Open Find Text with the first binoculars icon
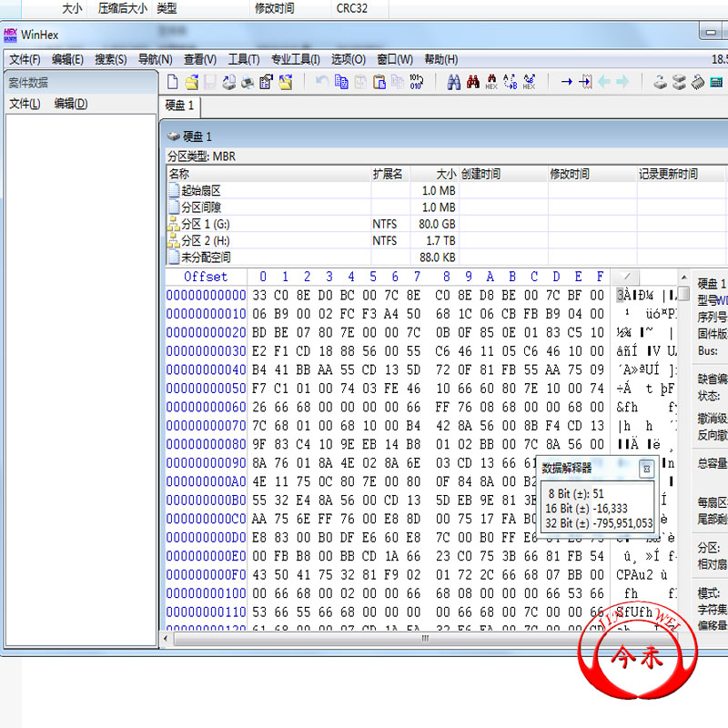The image size is (728, 728). click(453, 82)
